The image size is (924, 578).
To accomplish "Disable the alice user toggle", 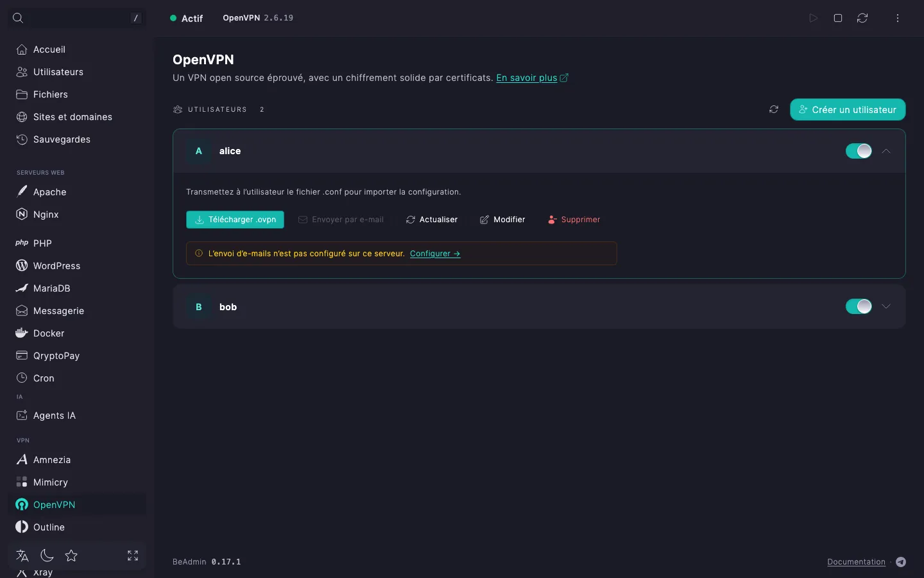I will point(859,151).
